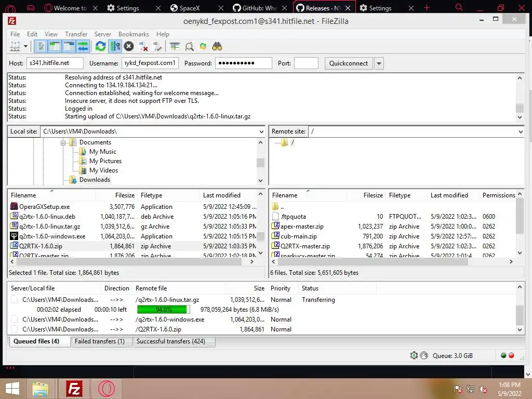This screenshot has width=532, height=399.
Task: Open the Help menu
Action: point(163,34)
